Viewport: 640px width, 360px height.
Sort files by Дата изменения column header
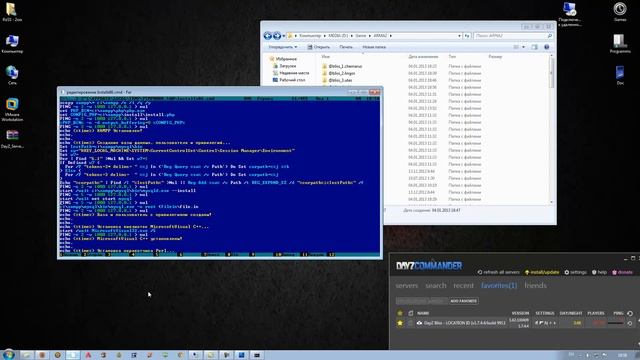(x=423, y=57)
